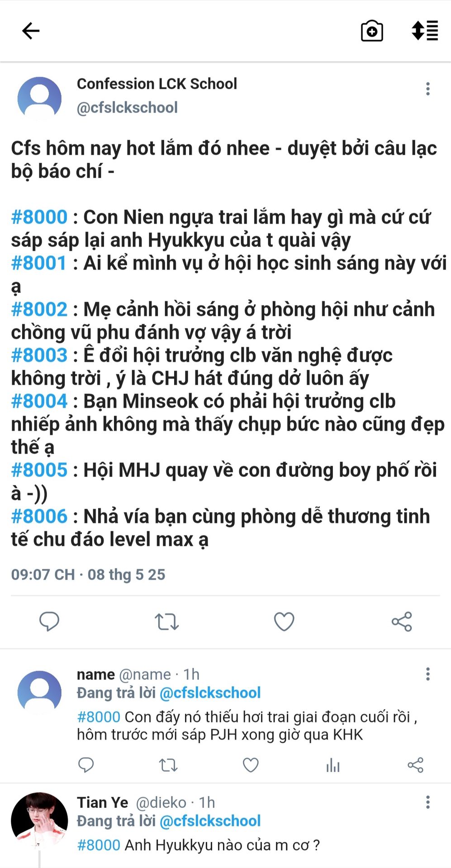Viewport: 451px width, 868px height.
Task: Like the main tweet with the heart
Action: tap(284, 622)
